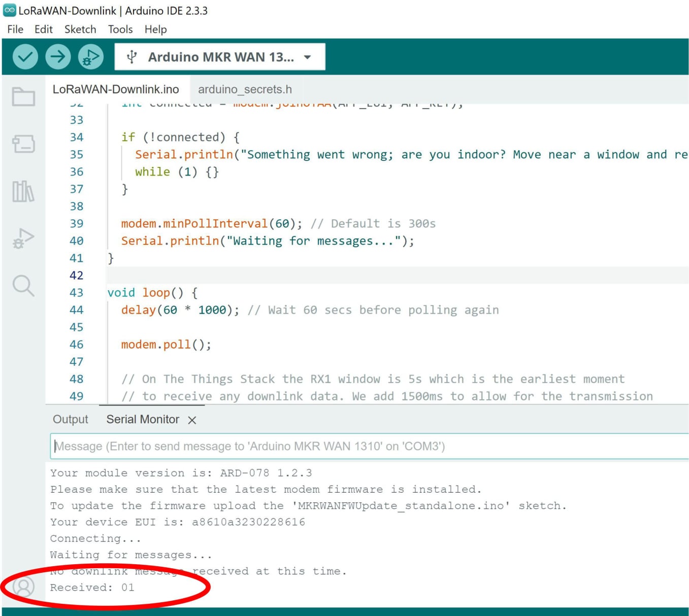Close the Serial Monitor tab
The width and height of the screenshot is (689, 616).
pyautogui.click(x=192, y=420)
